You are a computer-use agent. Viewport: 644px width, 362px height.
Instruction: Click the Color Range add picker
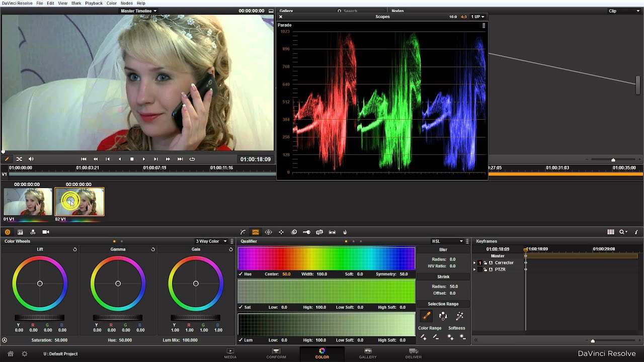pos(423,337)
